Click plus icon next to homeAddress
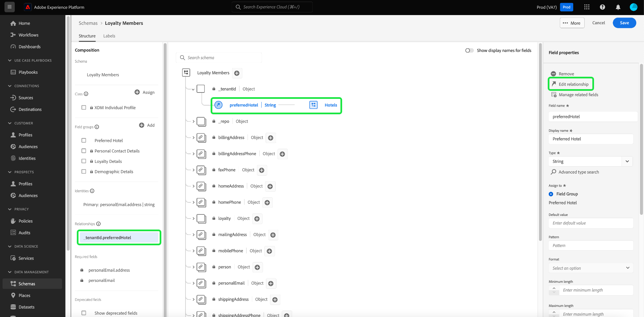The height and width of the screenshot is (317, 644). coord(270,186)
